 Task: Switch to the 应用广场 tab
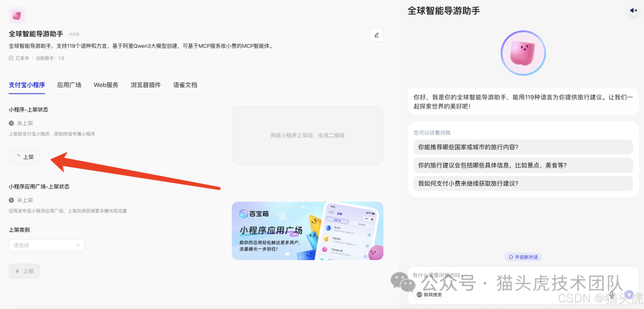pyautogui.click(x=69, y=85)
